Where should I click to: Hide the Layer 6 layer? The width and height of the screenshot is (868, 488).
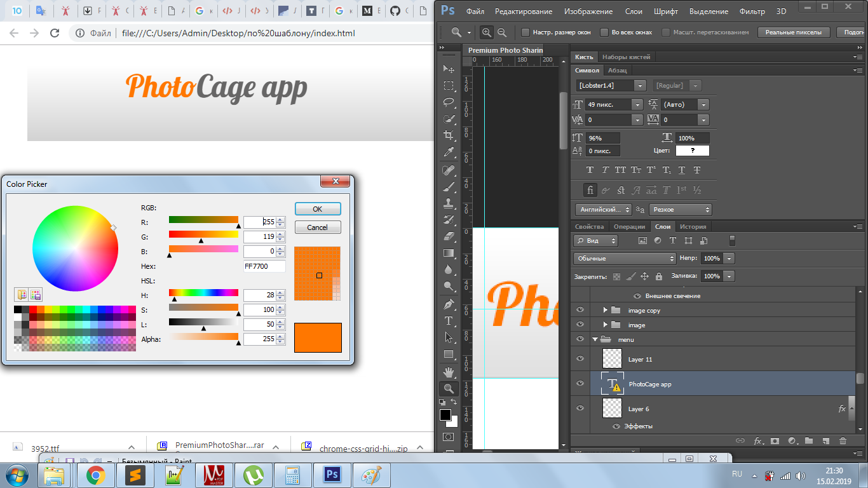(580, 409)
